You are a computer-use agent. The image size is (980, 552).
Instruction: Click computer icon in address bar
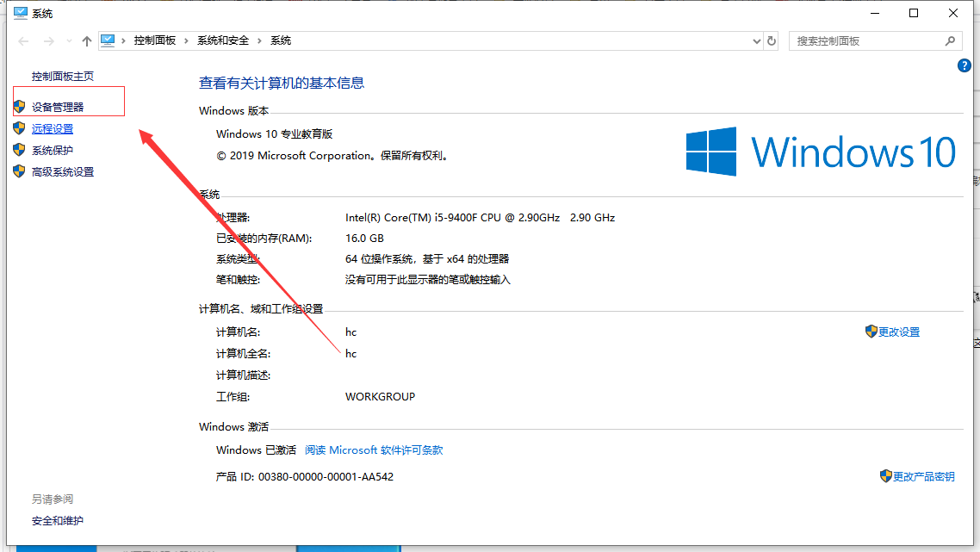(108, 40)
